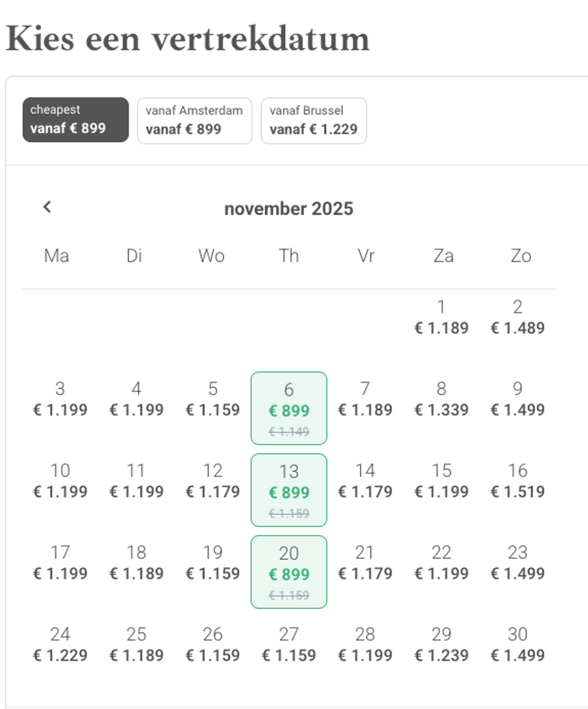
Task: Select the cheapest price filter tab
Action: [76, 120]
